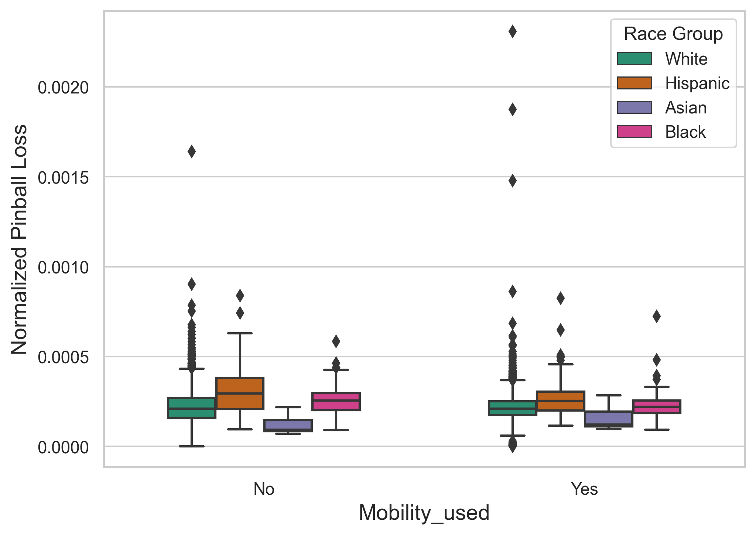Select the Normalized Pinball Loss y-axis title
Screen dimensions: 756x535
click(x=19, y=239)
